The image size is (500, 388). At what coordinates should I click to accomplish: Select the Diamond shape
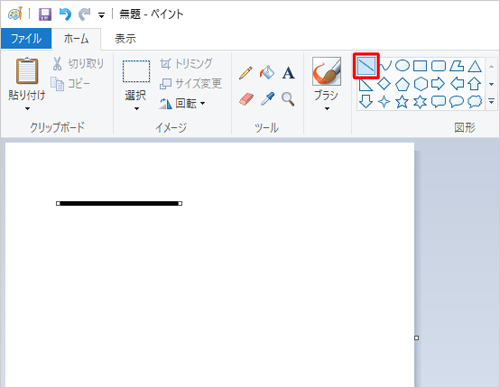point(384,84)
